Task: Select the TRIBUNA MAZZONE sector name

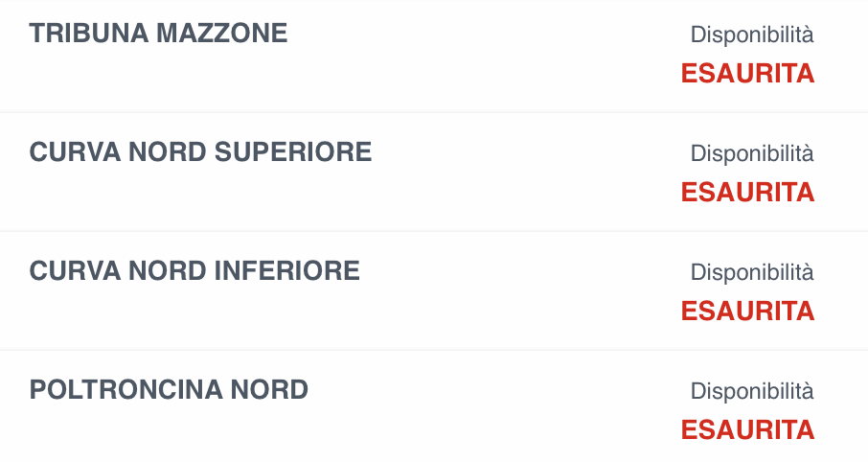Action: click(158, 34)
